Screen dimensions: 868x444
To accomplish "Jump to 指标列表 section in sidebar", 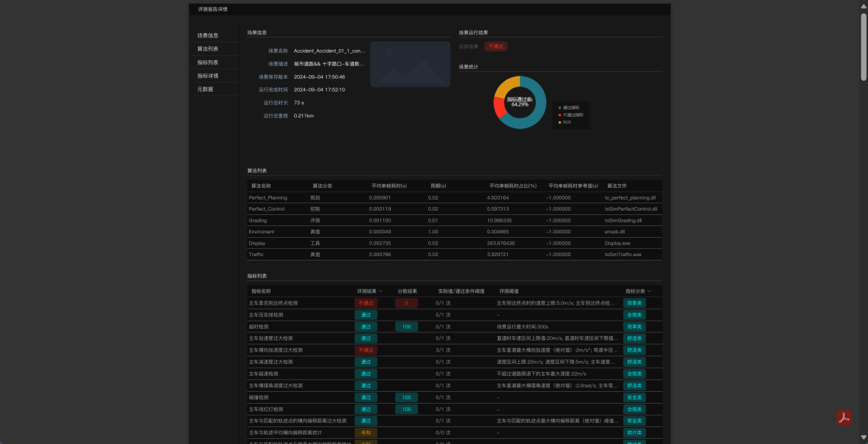I will (x=207, y=62).
